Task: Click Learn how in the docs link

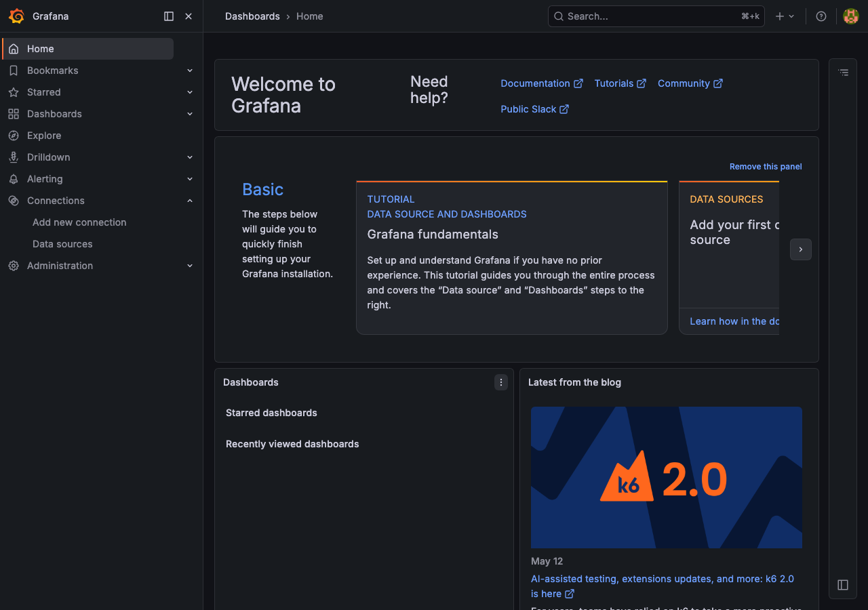Action: pyautogui.click(x=734, y=321)
